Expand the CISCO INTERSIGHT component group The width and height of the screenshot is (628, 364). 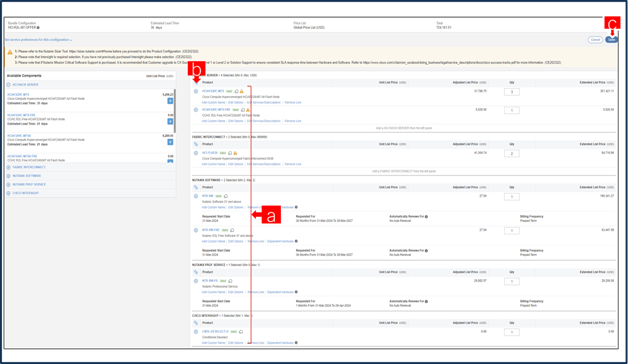point(8,193)
